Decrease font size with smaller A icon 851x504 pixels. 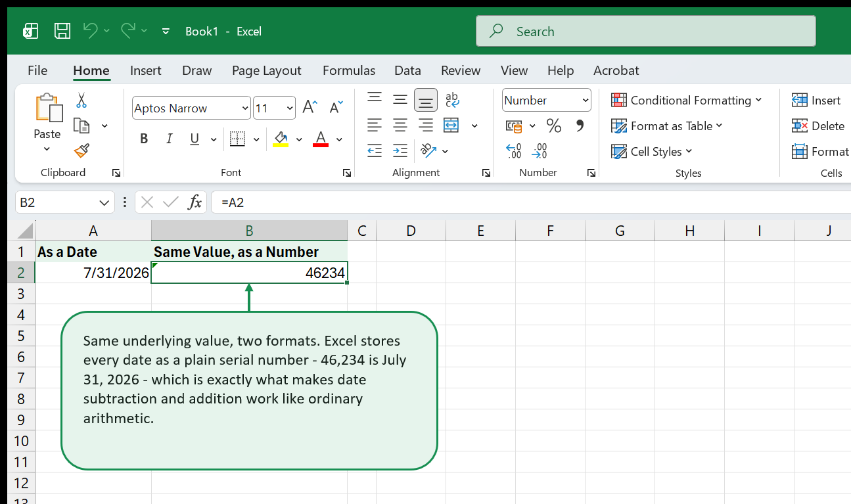click(336, 108)
